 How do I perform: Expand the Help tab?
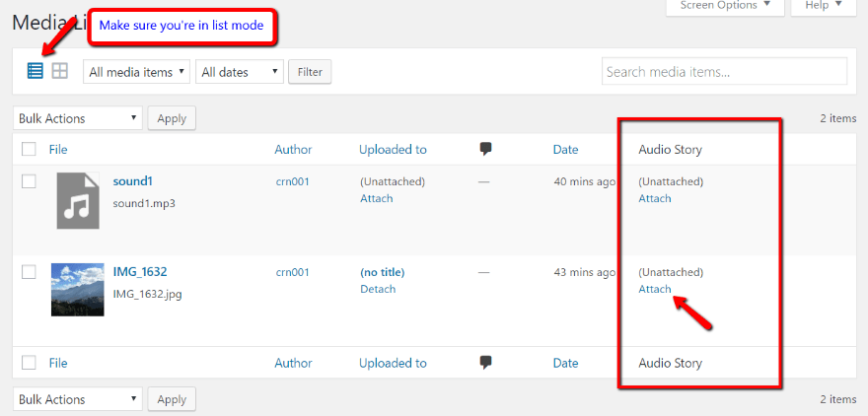tap(824, 6)
